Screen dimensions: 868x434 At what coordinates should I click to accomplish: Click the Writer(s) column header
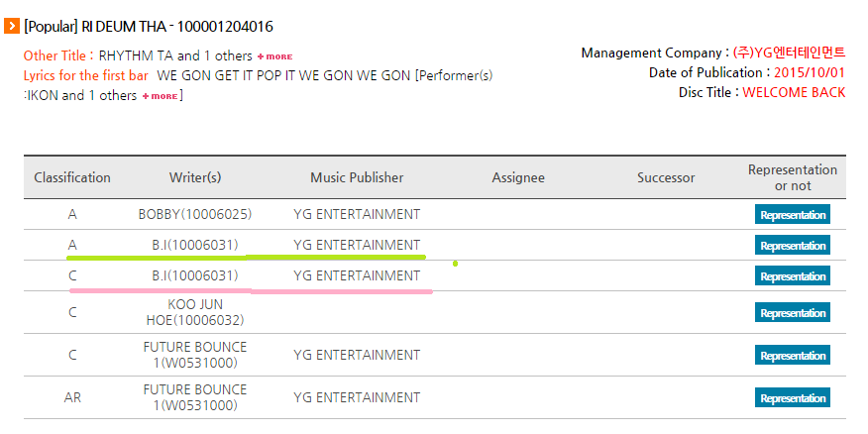[195, 177]
